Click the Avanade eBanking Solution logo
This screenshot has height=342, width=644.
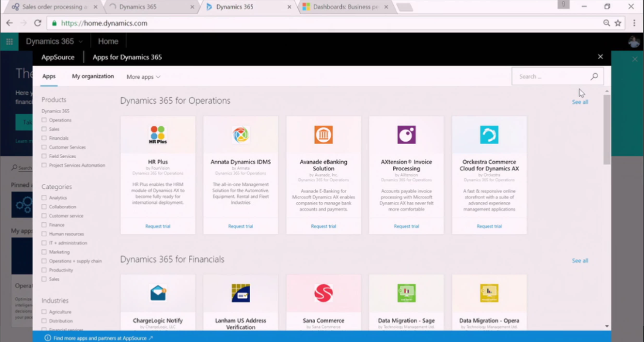pyautogui.click(x=324, y=134)
